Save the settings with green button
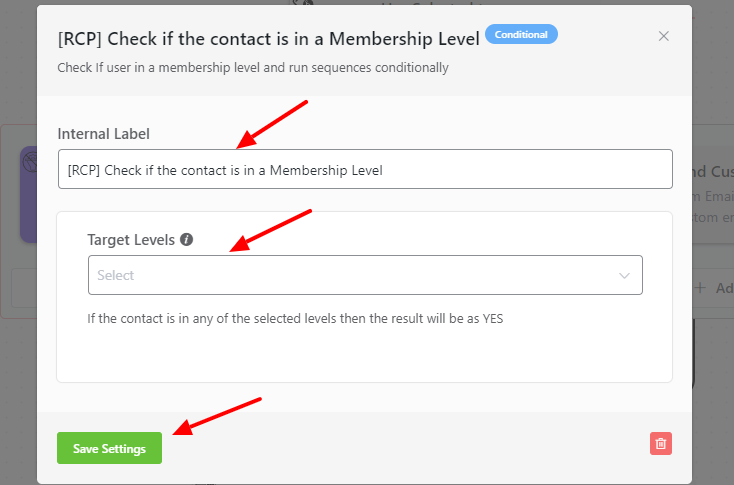The width and height of the screenshot is (734, 485). (x=110, y=448)
